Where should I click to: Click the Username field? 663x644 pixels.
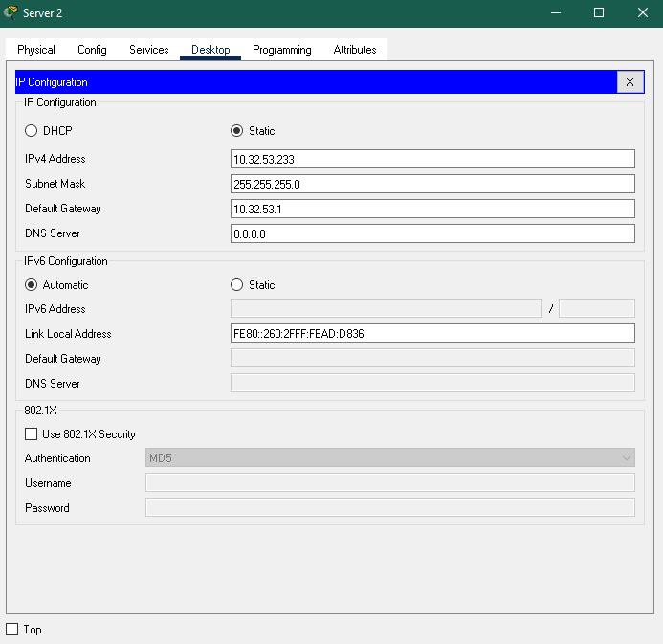click(x=389, y=483)
